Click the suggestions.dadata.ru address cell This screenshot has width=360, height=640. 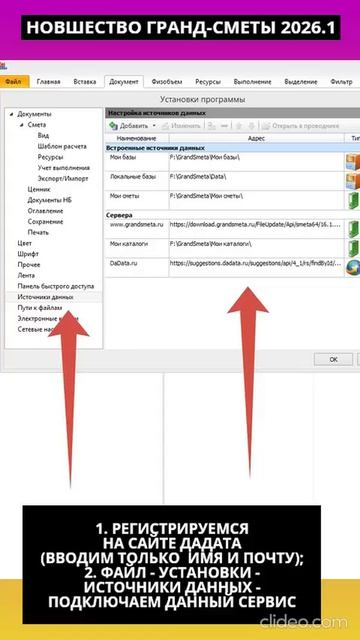tap(256, 263)
